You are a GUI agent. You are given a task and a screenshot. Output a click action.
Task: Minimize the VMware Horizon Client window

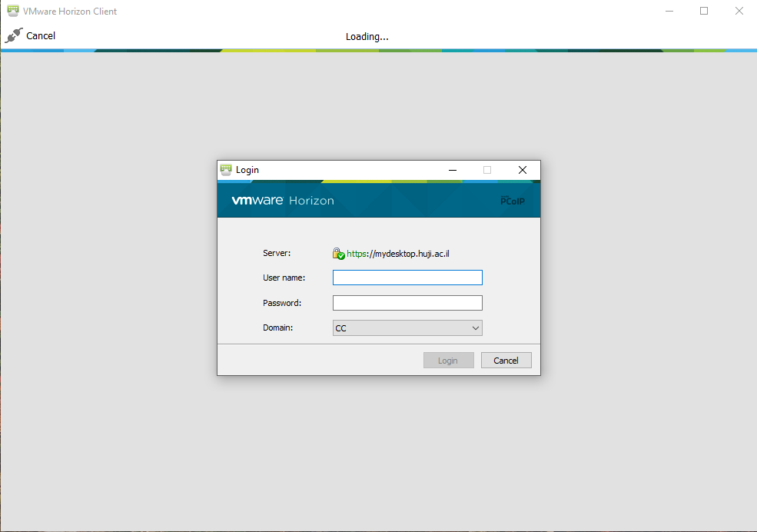669,11
